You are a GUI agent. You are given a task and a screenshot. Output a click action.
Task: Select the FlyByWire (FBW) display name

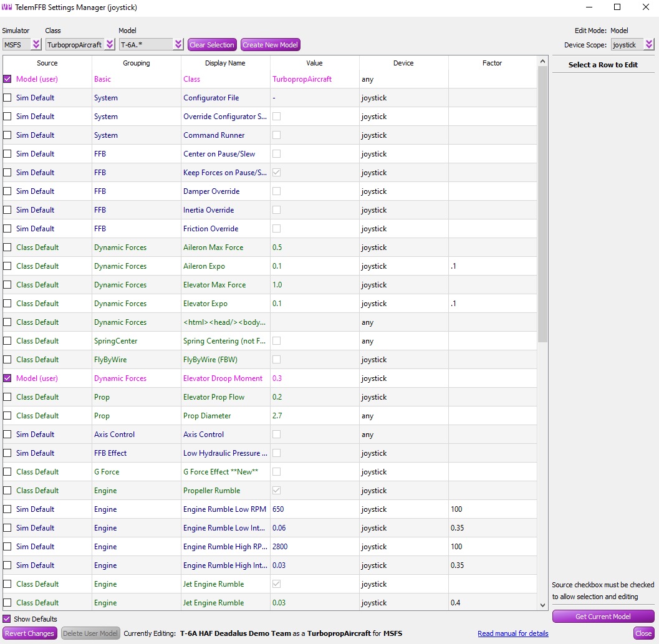(210, 360)
